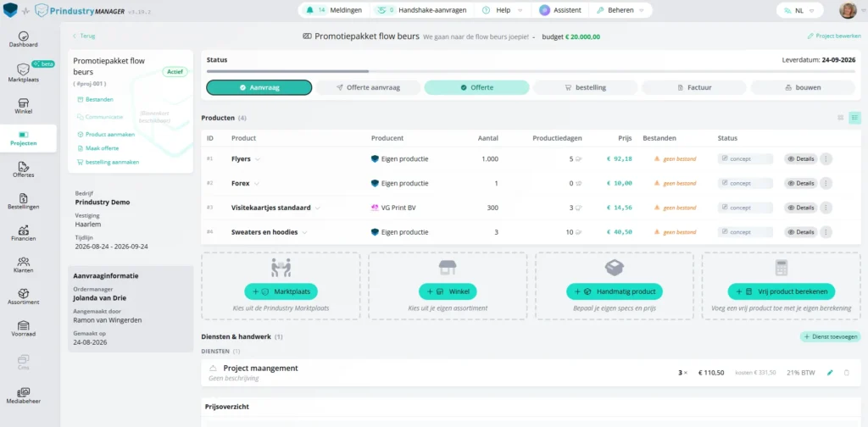Click geen bestand warning for Forex
This screenshot has width=868, height=427.
pyautogui.click(x=675, y=183)
